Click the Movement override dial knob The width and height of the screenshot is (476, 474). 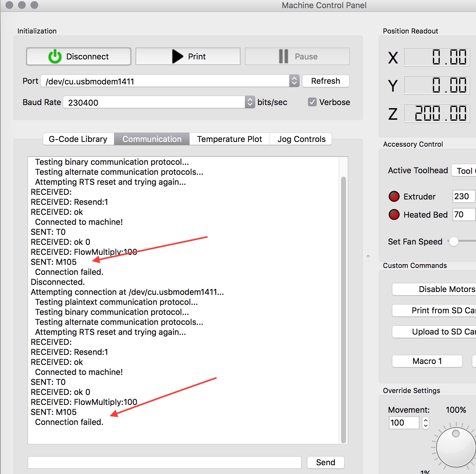456,447
